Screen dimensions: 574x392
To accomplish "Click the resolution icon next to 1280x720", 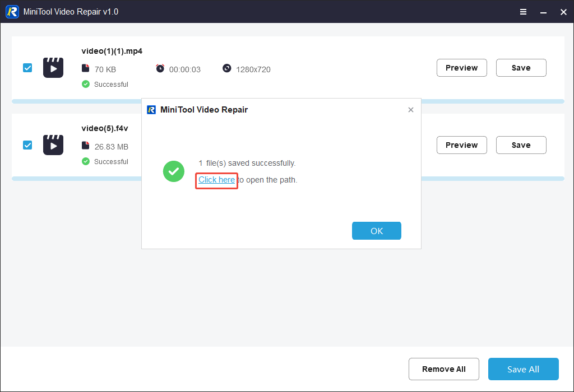I will (227, 69).
